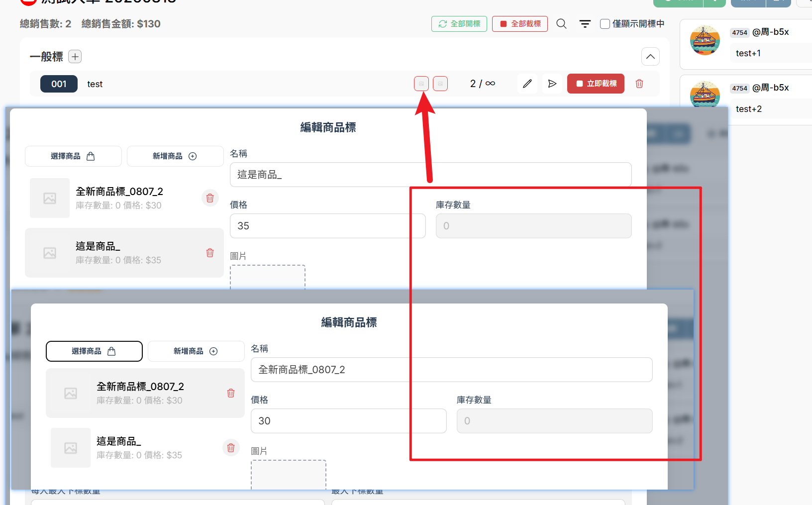Open the search tool
Screen dimensions: 812x505
(x=561, y=23)
